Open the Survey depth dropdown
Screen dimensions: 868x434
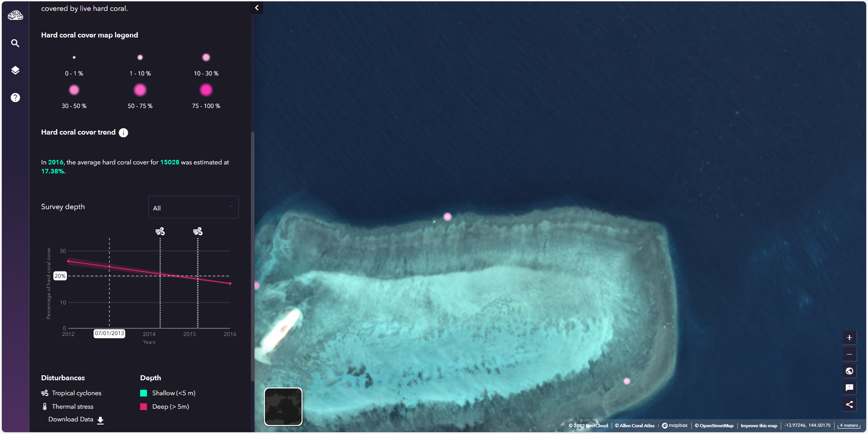(x=193, y=207)
